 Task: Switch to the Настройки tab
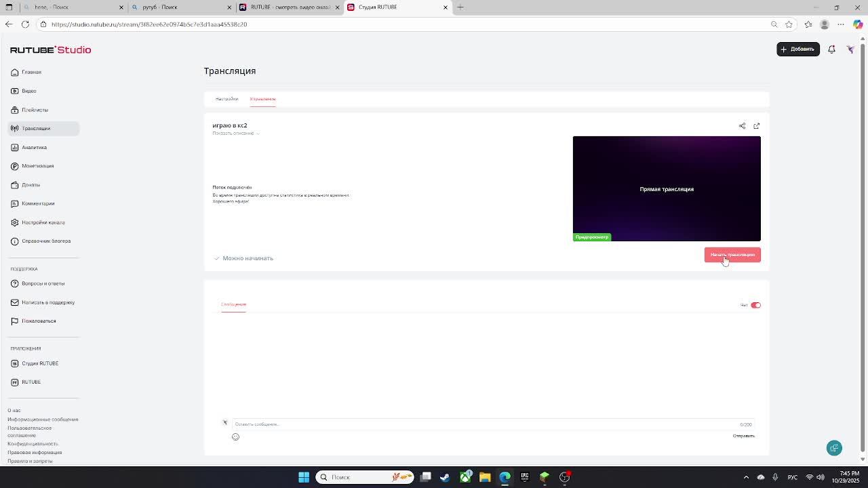click(x=226, y=99)
